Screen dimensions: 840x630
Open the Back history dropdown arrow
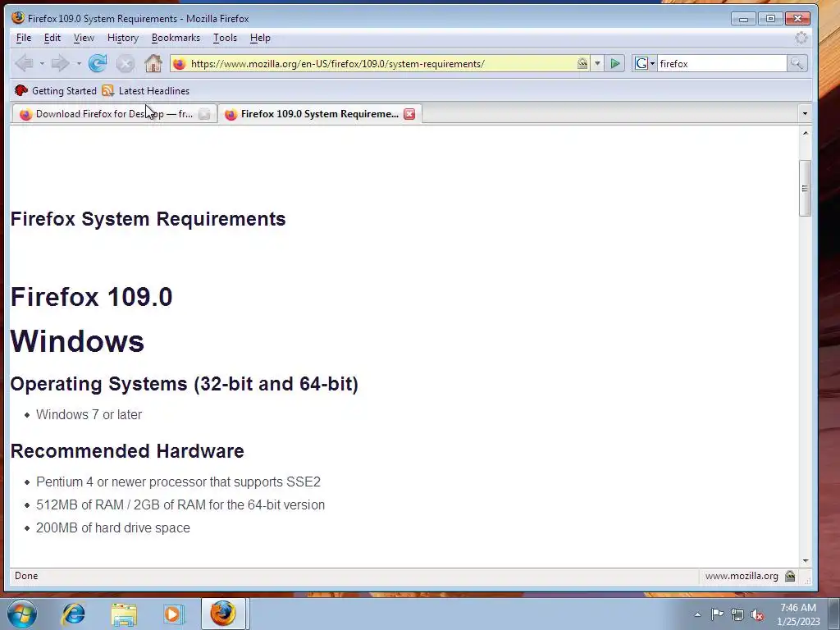pyautogui.click(x=42, y=63)
